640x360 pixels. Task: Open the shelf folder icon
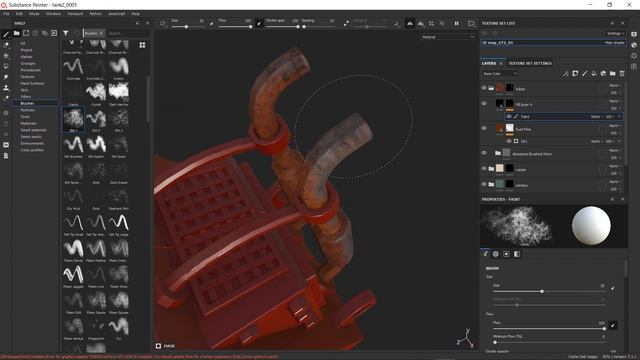[17, 33]
